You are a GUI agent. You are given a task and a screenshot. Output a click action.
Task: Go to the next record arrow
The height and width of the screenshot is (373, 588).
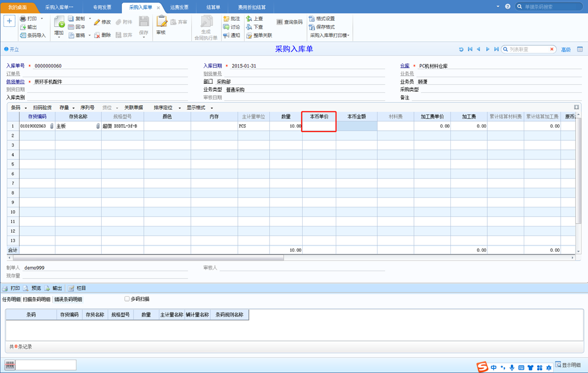coord(487,49)
